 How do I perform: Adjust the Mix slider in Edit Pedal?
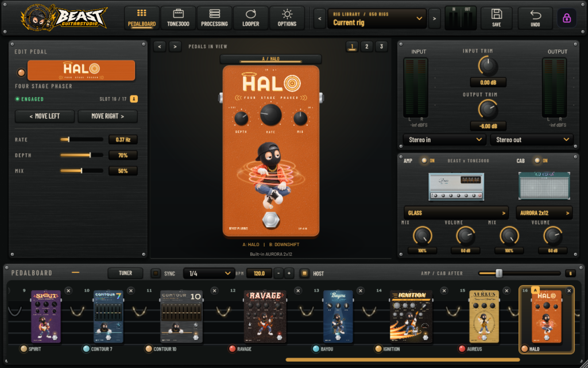click(x=82, y=171)
